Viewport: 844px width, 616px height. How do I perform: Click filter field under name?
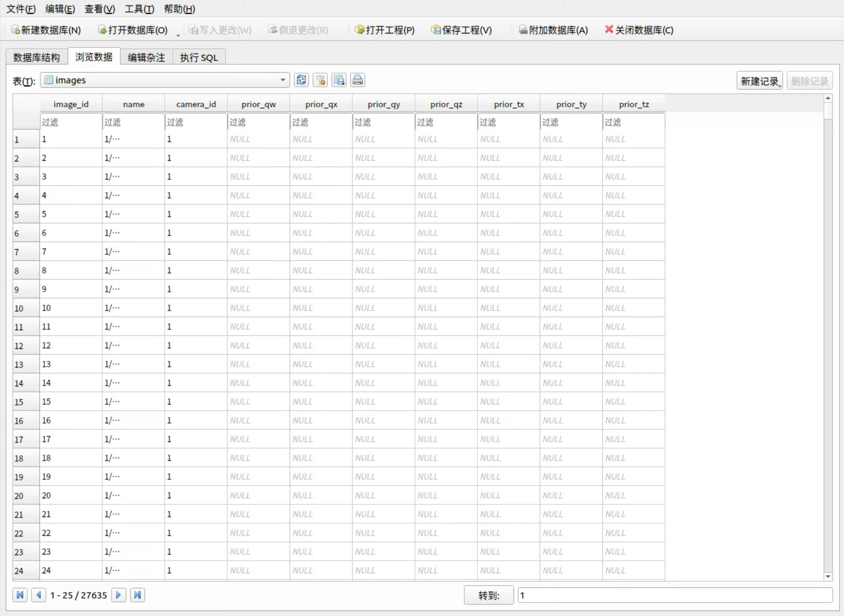[x=134, y=122]
